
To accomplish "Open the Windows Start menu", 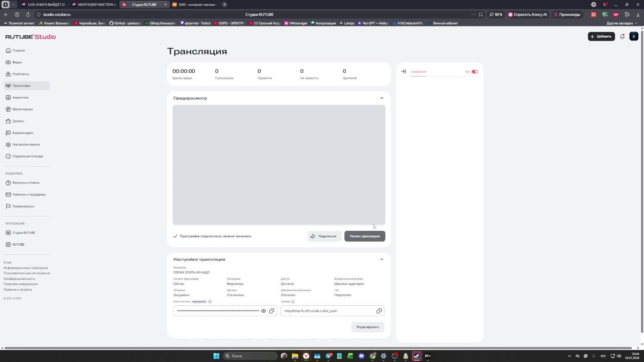I will pos(216,356).
